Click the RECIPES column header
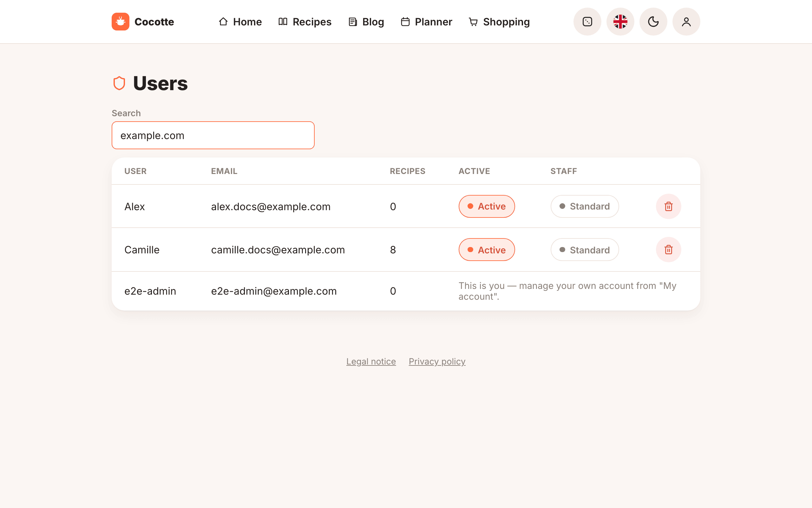 click(x=407, y=171)
